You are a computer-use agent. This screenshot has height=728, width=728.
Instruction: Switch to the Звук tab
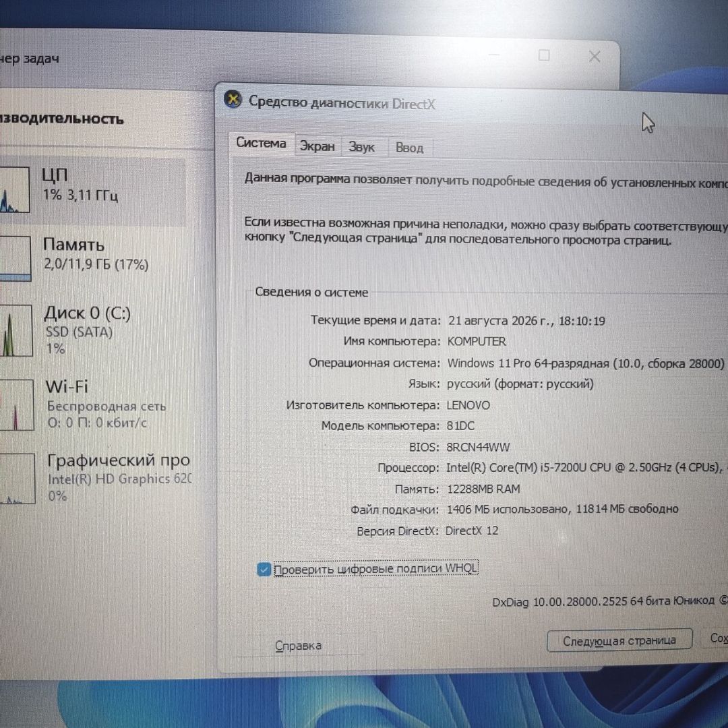(361, 147)
